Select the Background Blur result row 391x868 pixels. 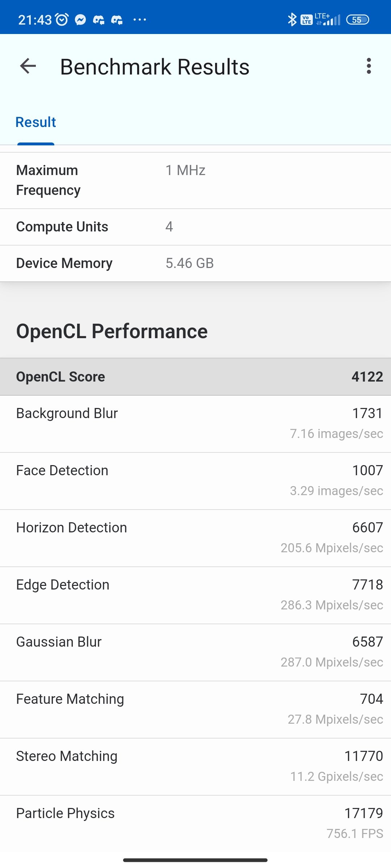click(195, 424)
